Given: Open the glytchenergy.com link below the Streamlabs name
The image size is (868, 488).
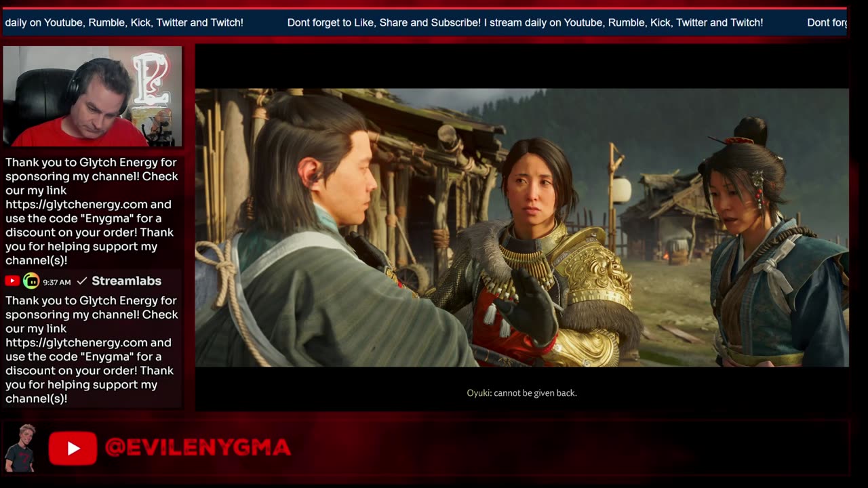Looking at the screenshot, I should (x=77, y=342).
